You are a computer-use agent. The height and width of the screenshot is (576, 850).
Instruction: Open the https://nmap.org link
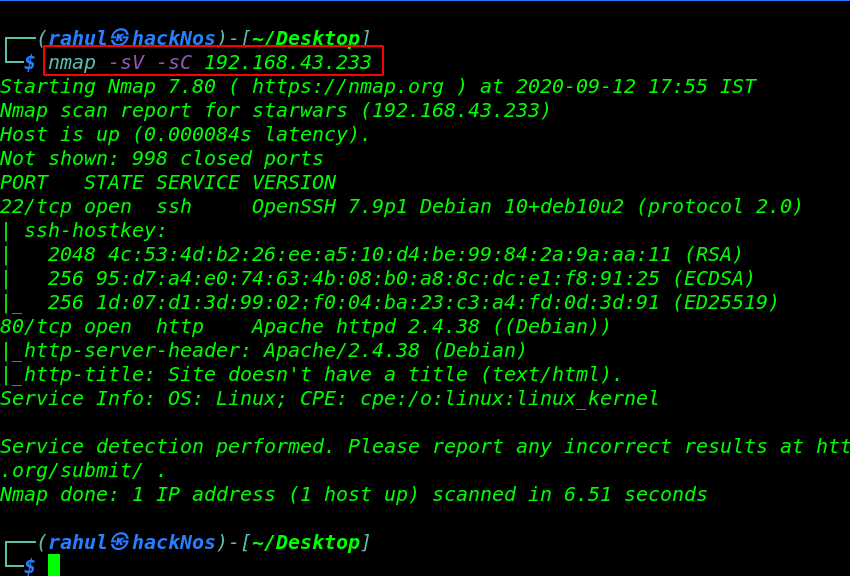tap(347, 87)
